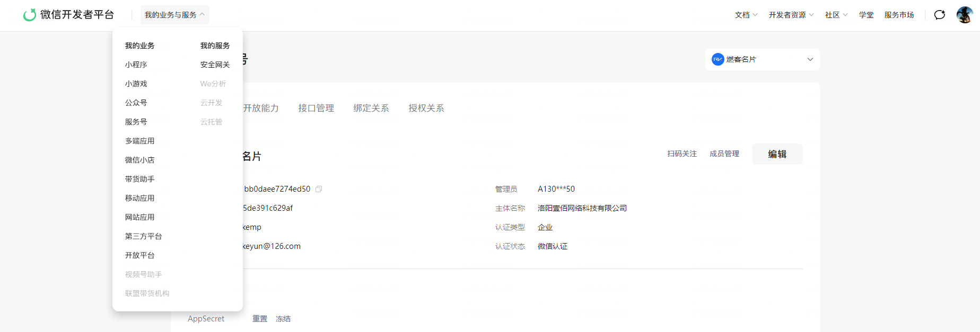Viewport: 980px width, 332px height.
Task: Click 重置 next to AppSecret
Action: click(260, 319)
